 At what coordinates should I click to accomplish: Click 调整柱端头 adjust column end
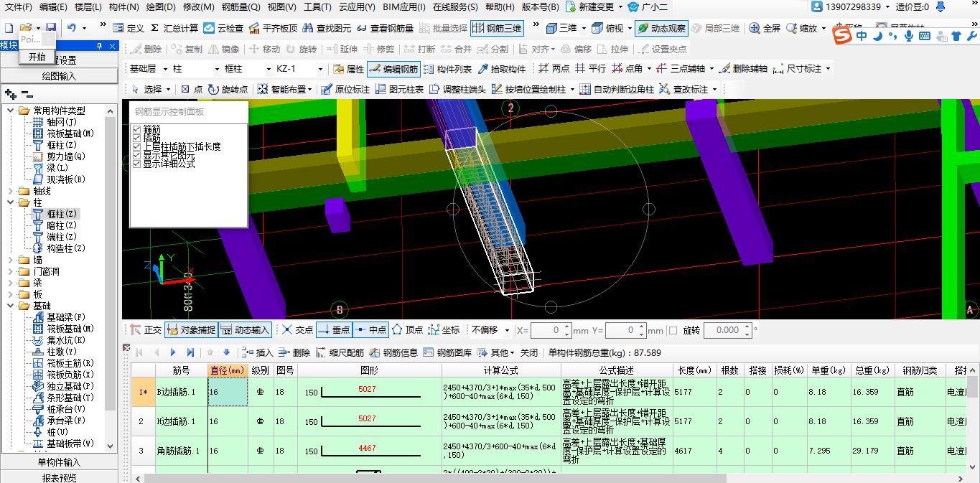pos(457,89)
